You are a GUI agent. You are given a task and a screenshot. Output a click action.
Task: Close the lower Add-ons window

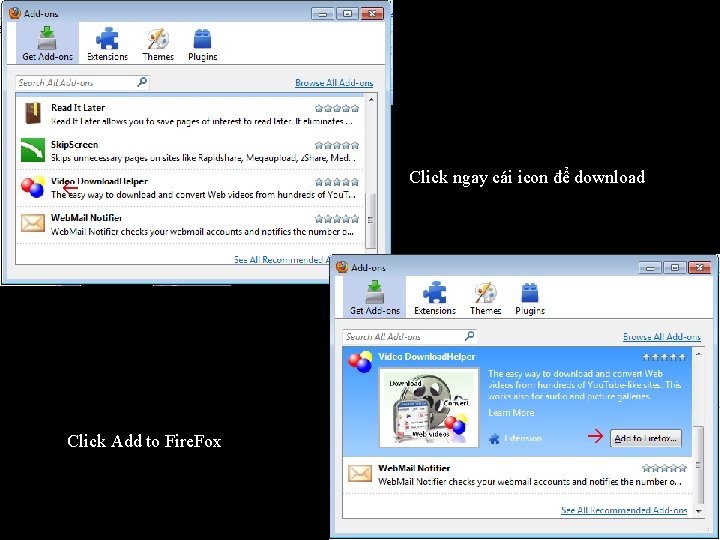point(700,267)
